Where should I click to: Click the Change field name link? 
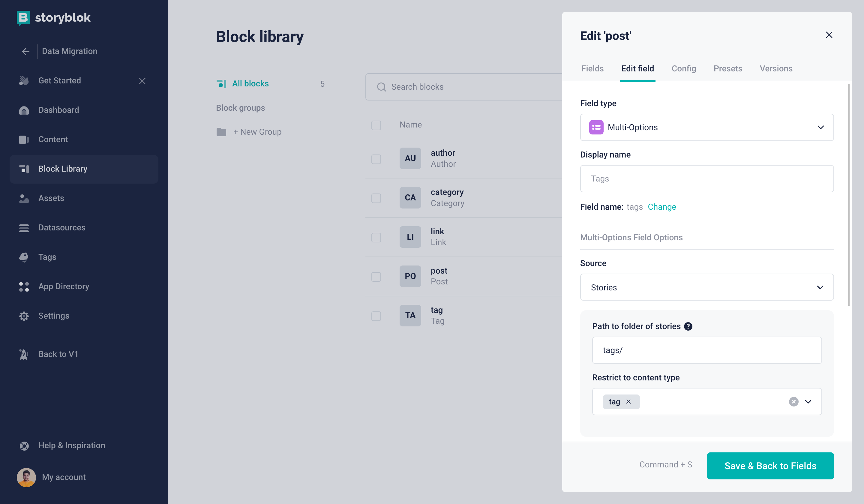tap(662, 207)
